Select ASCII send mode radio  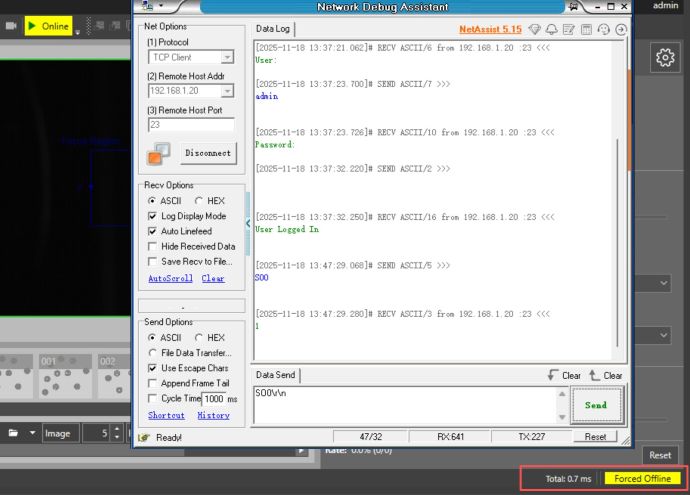point(152,337)
